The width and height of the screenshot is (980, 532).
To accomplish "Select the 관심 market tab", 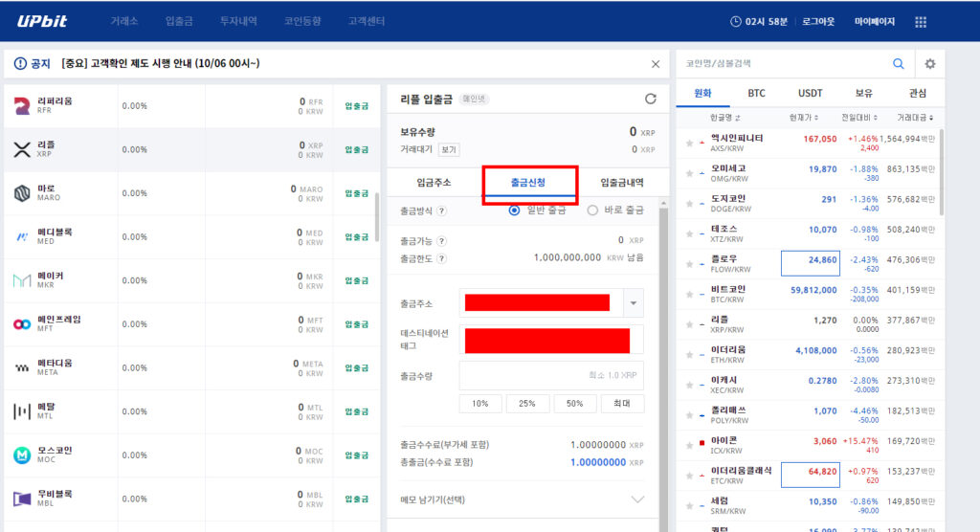I will 918,93.
